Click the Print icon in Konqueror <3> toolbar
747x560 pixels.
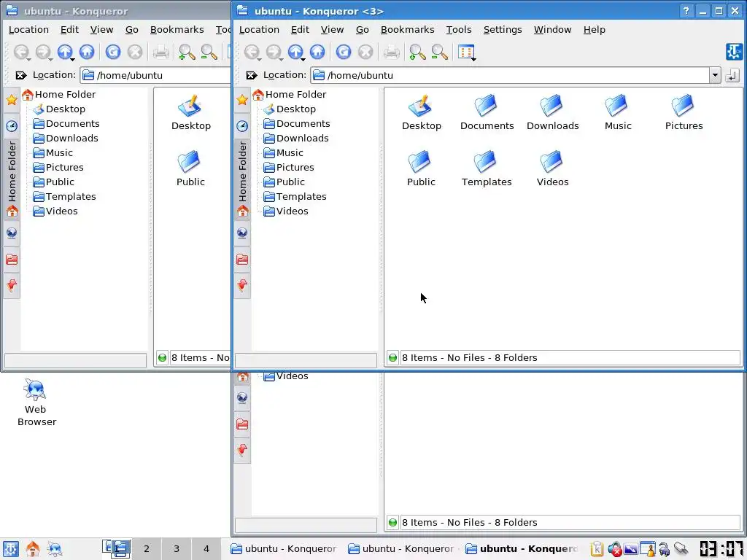click(392, 52)
